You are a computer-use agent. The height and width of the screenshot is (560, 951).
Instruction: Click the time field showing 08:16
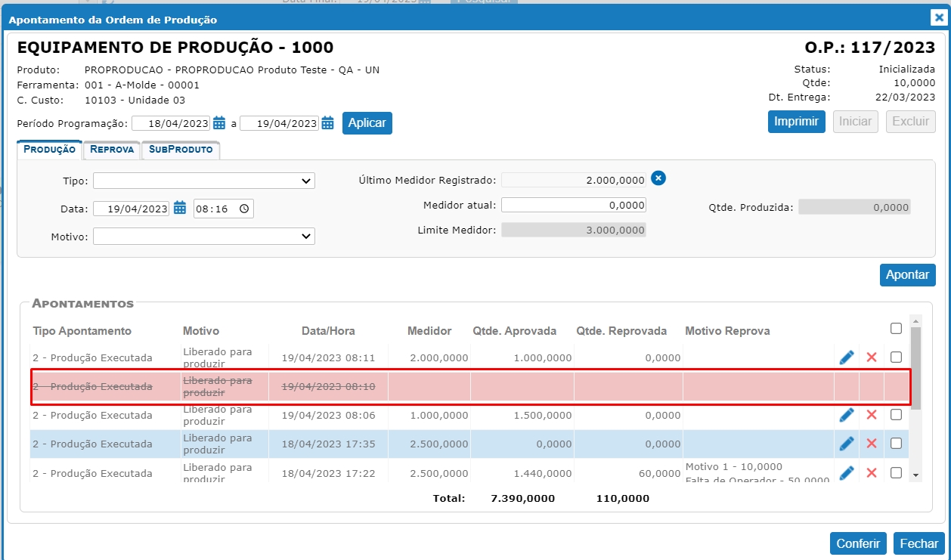click(x=224, y=209)
